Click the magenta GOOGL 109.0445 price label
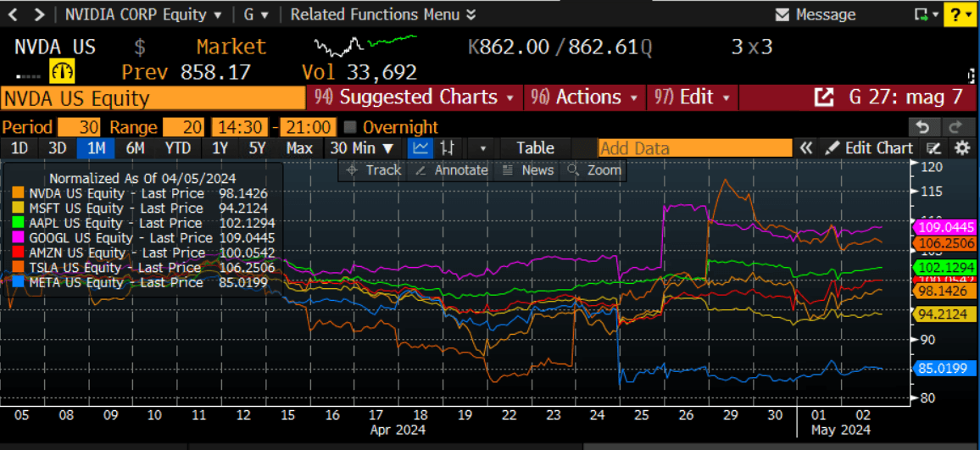Viewport: 980px width, 450px height. tap(944, 228)
